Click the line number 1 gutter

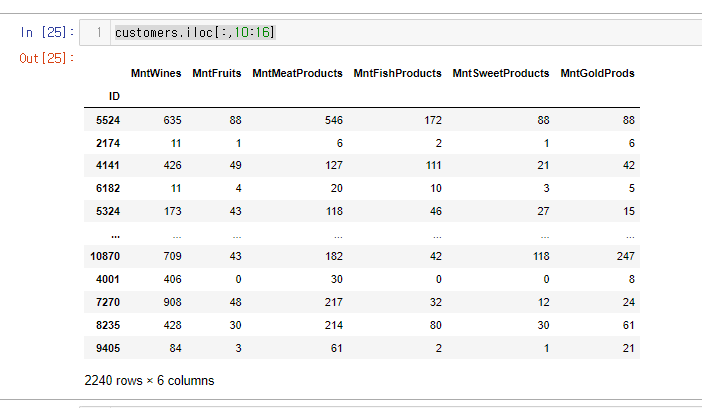pos(98,32)
